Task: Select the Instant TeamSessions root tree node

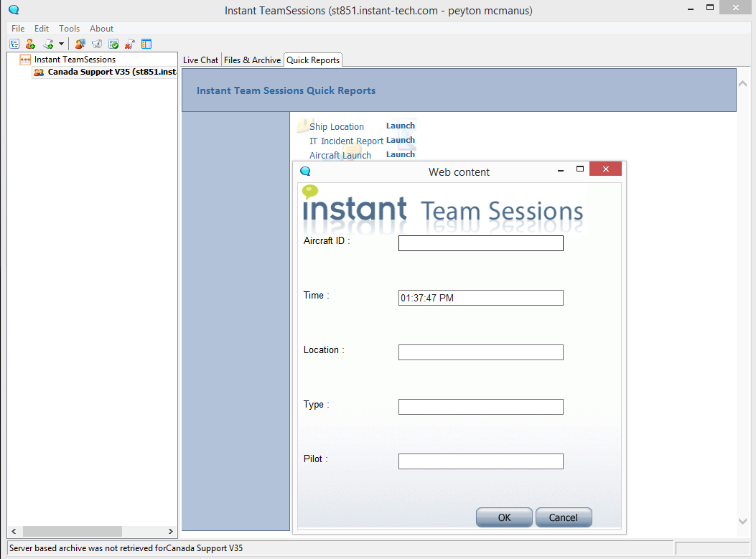Action: 75,60
